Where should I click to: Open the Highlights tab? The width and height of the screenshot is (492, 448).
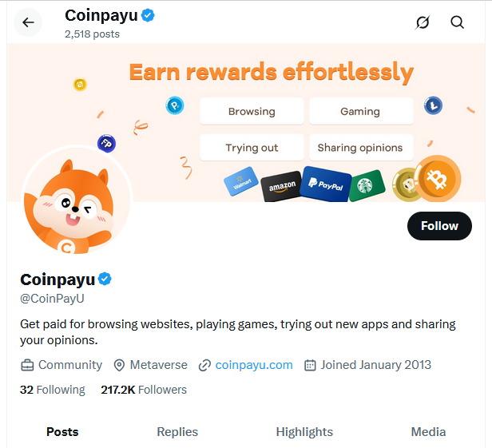tap(304, 432)
